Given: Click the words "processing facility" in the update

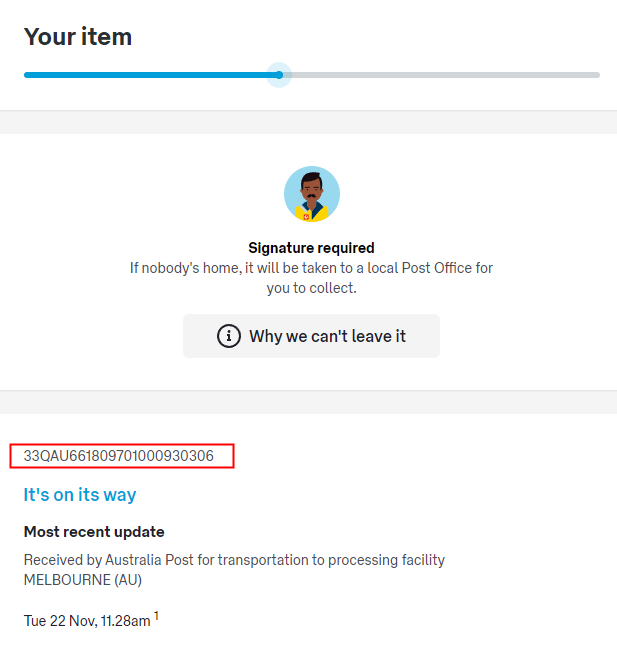Looking at the screenshot, I should tap(387, 560).
